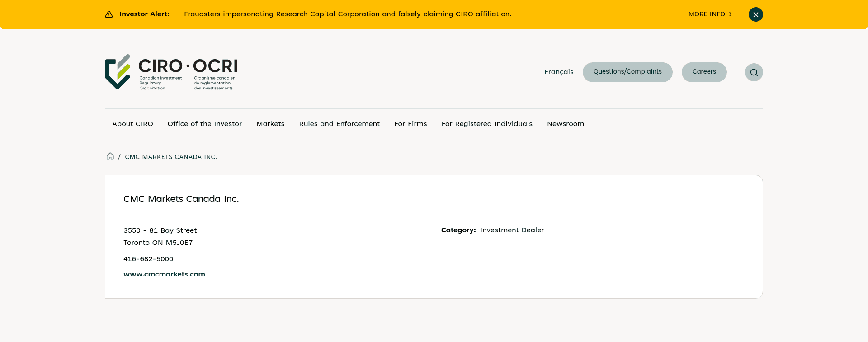Visit the Careers page

tap(704, 72)
